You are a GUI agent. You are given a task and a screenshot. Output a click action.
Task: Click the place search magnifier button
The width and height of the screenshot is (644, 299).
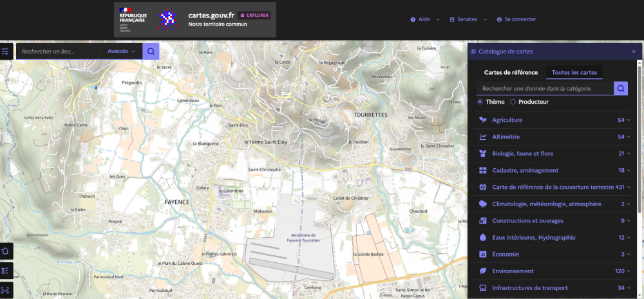(x=151, y=52)
